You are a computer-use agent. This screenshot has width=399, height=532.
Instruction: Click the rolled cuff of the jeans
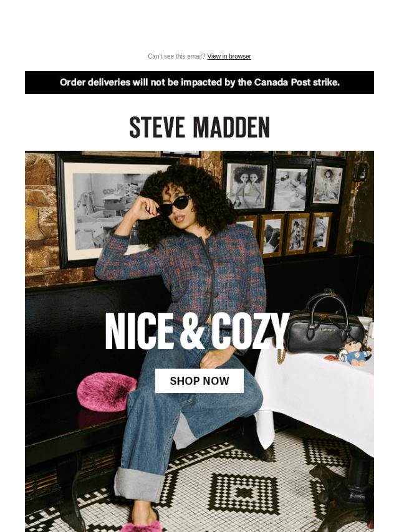(x=139, y=484)
